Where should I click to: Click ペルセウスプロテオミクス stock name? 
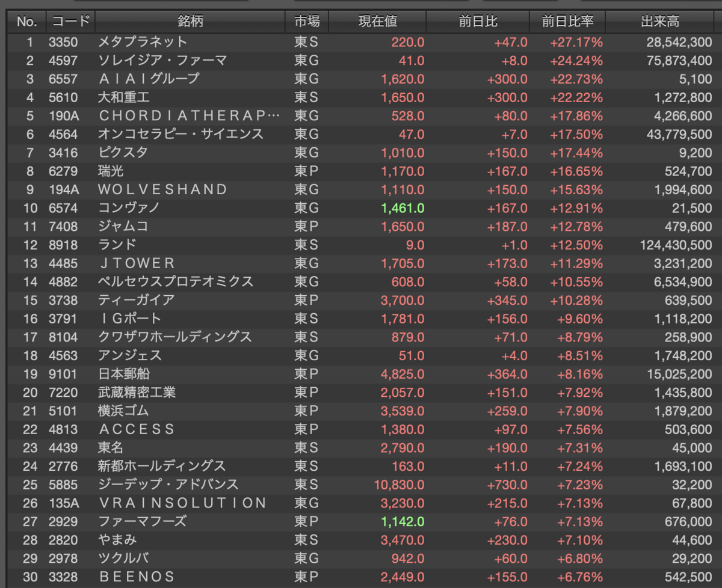176,281
